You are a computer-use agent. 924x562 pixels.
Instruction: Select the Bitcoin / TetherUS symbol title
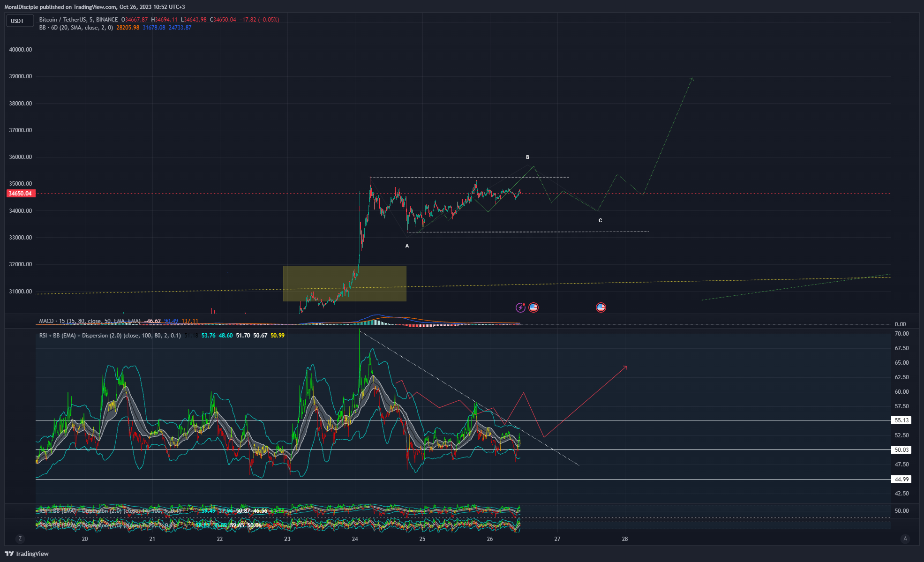point(78,20)
